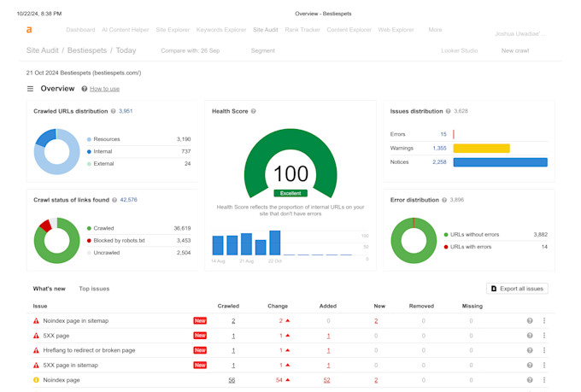The width and height of the screenshot is (581, 392).
Task: Click the Error distribution donut chart
Action: 414,241
